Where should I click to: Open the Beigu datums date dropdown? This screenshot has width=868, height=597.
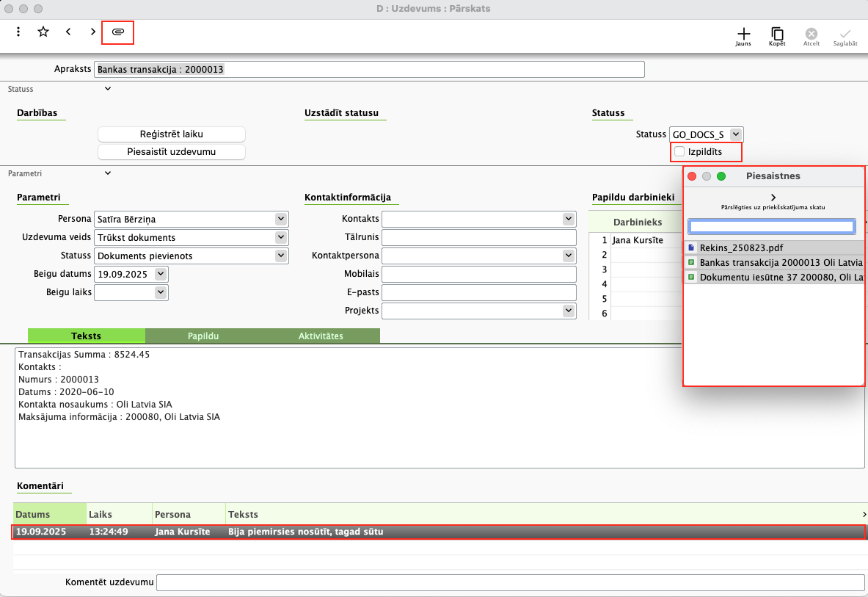161,274
